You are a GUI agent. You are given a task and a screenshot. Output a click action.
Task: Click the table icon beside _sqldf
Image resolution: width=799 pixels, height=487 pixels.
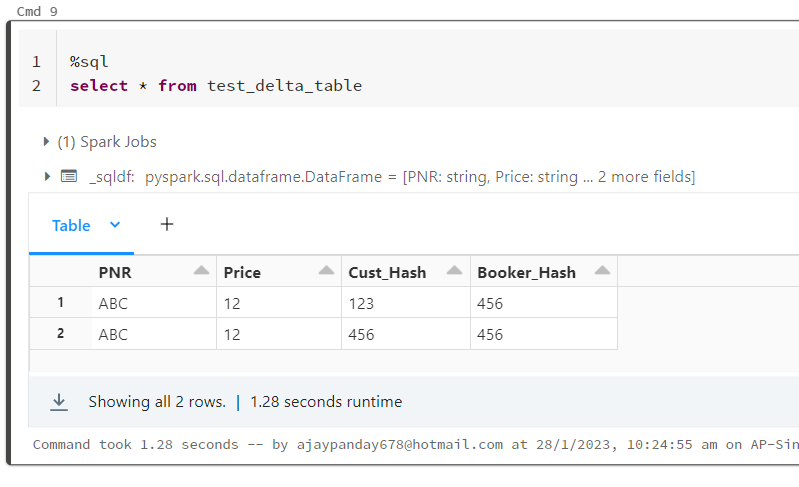pos(69,176)
